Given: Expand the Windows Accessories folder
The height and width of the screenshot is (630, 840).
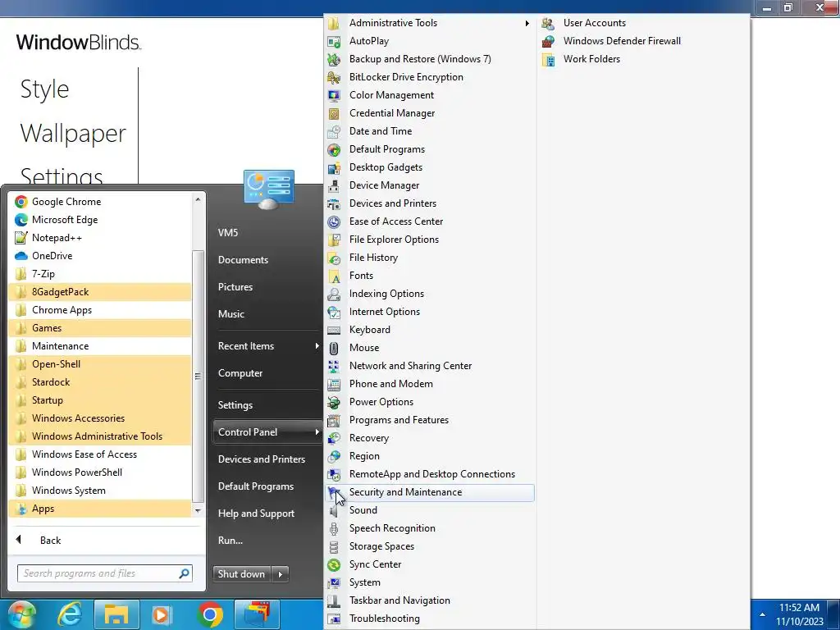Looking at the screenshot, I should coord(100,418).
